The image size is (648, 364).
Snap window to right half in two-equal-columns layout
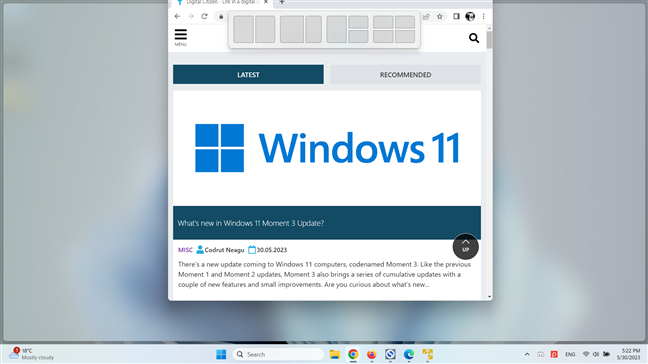click(x=265, y=29)
